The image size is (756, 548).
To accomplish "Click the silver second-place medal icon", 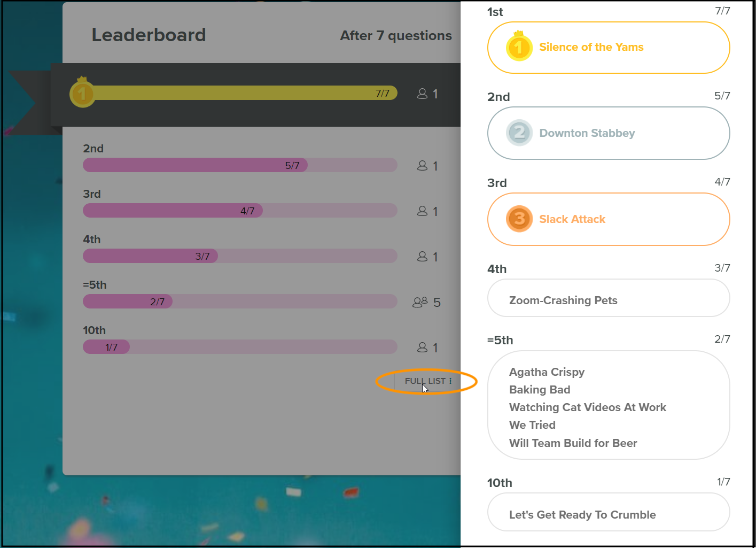I will (519, 133).
